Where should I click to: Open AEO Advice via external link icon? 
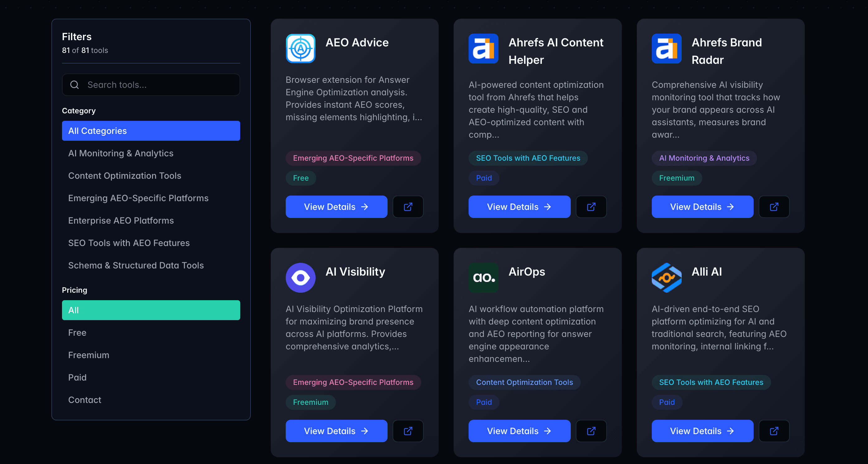[x=408, y=206]
